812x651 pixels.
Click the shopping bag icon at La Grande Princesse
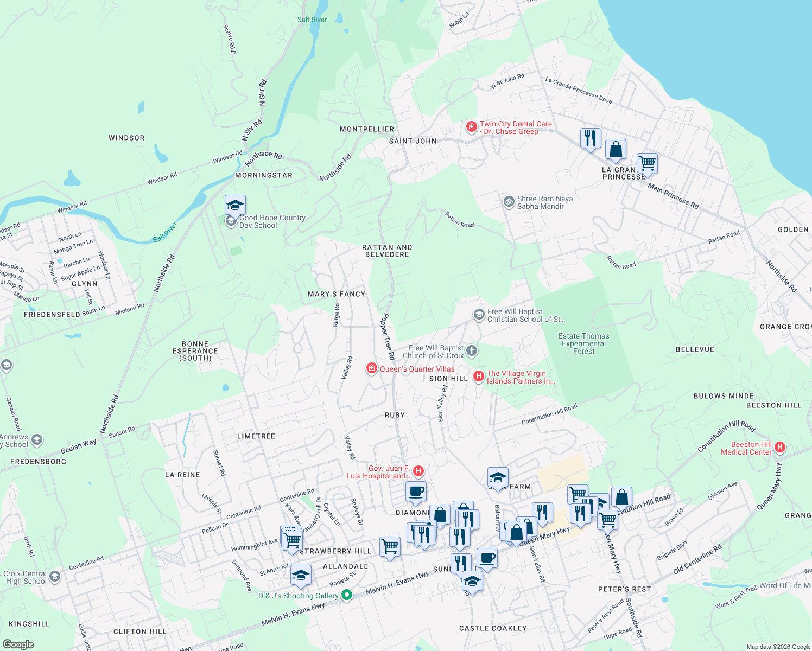tap(616, 149)
